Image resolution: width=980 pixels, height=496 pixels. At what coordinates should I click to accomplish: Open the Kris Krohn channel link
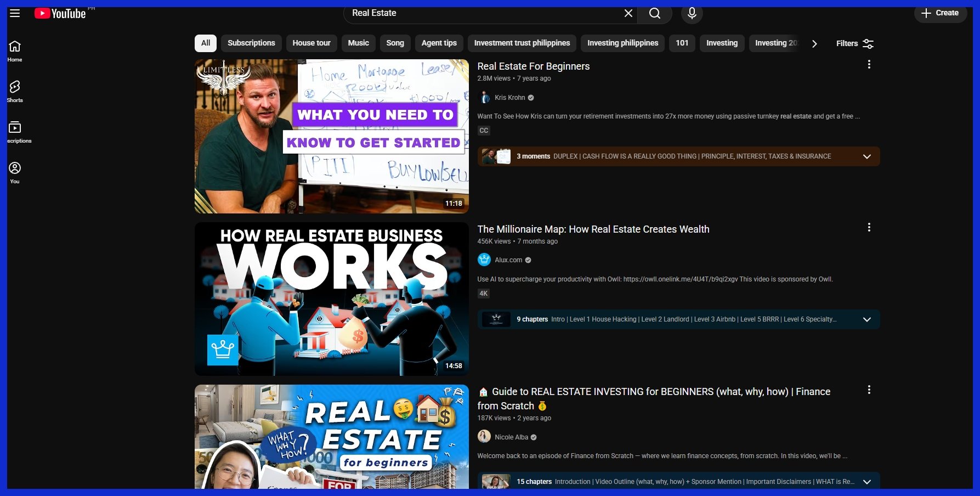tap(511, 97)
